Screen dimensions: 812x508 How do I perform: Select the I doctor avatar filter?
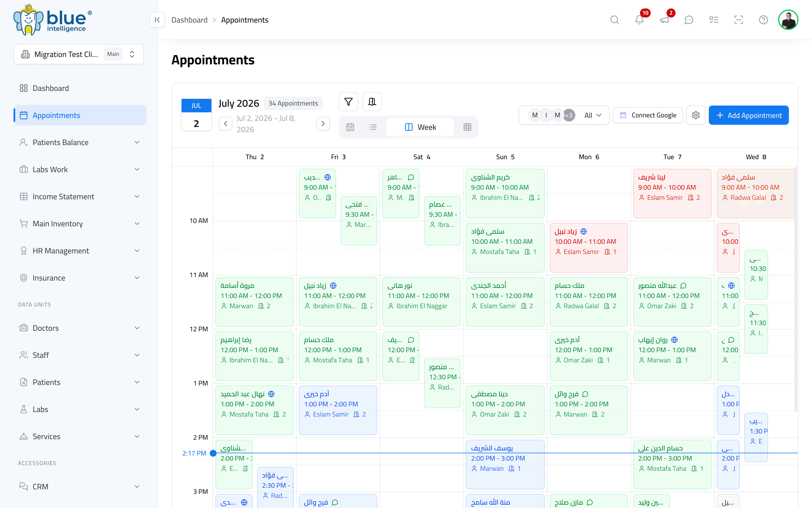546,115
